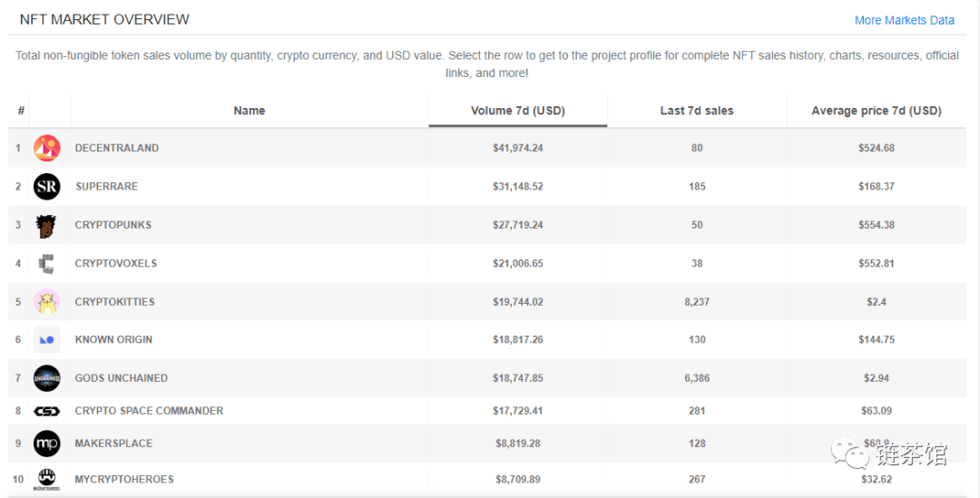The image size is (980, 498).
Task: Select the $63.09 average price
Action: coord(877,411)
